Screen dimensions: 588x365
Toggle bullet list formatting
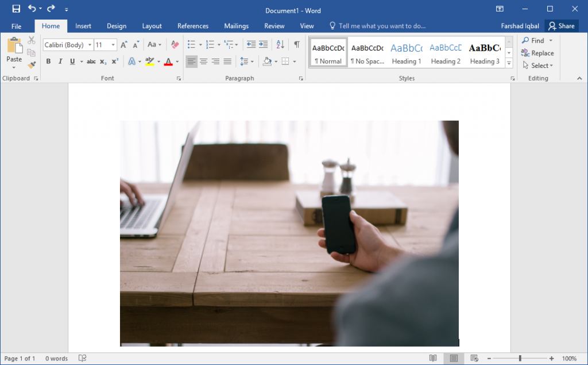point(192,44)
